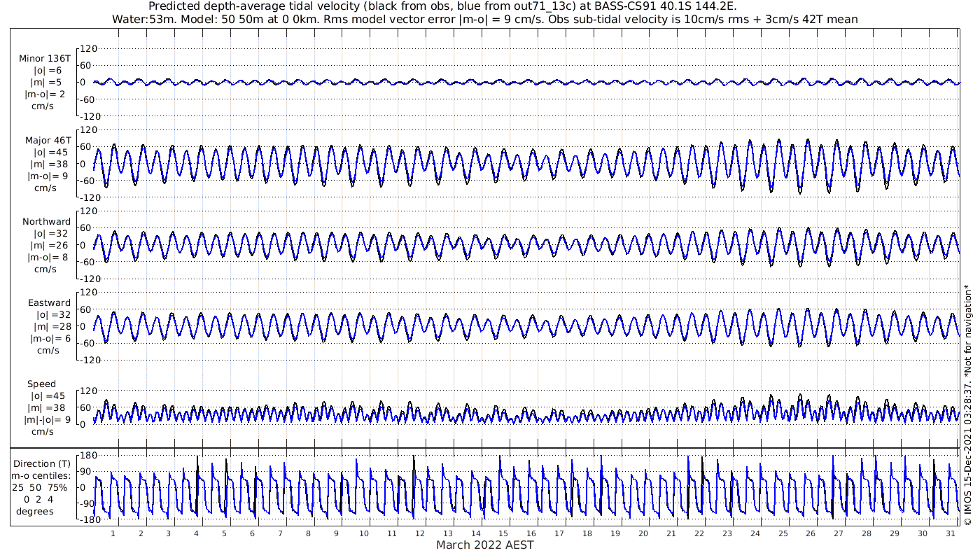Select the 'Minor 136T' panel label
This screenshot has width=980, height=560.
(45, 58)
